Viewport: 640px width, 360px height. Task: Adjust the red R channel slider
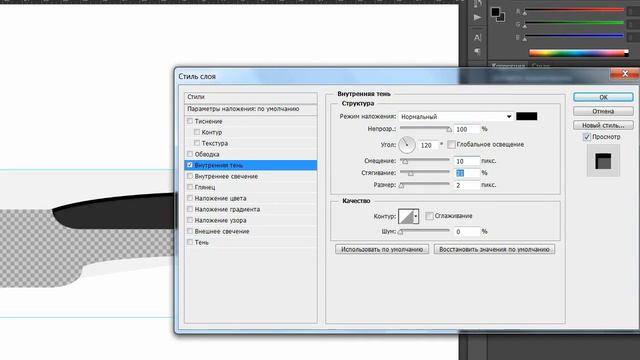click(574, 10)
